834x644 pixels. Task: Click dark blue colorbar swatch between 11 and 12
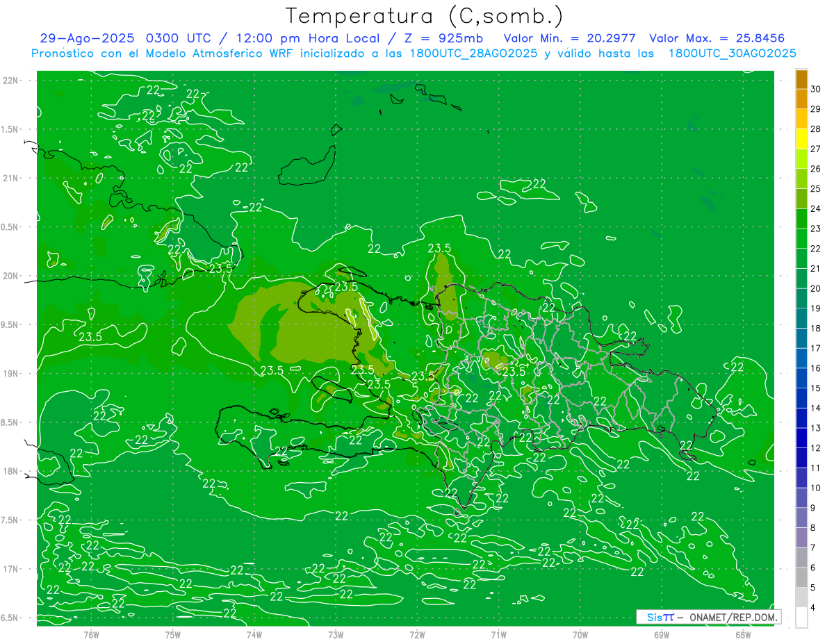click(x=801, y=458)
